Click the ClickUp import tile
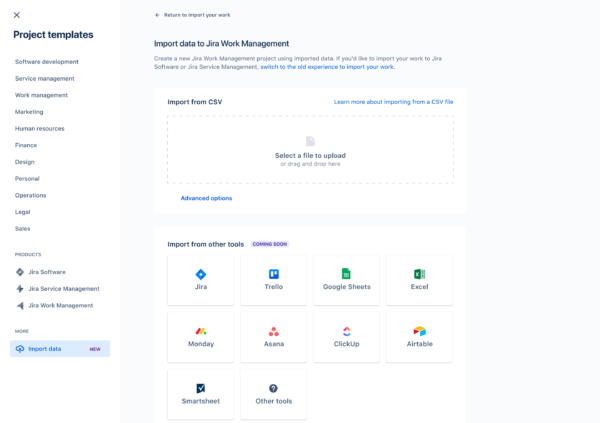The width and height of the screenshot is (600, 423). pyautogui.click(x=346, y=337)
